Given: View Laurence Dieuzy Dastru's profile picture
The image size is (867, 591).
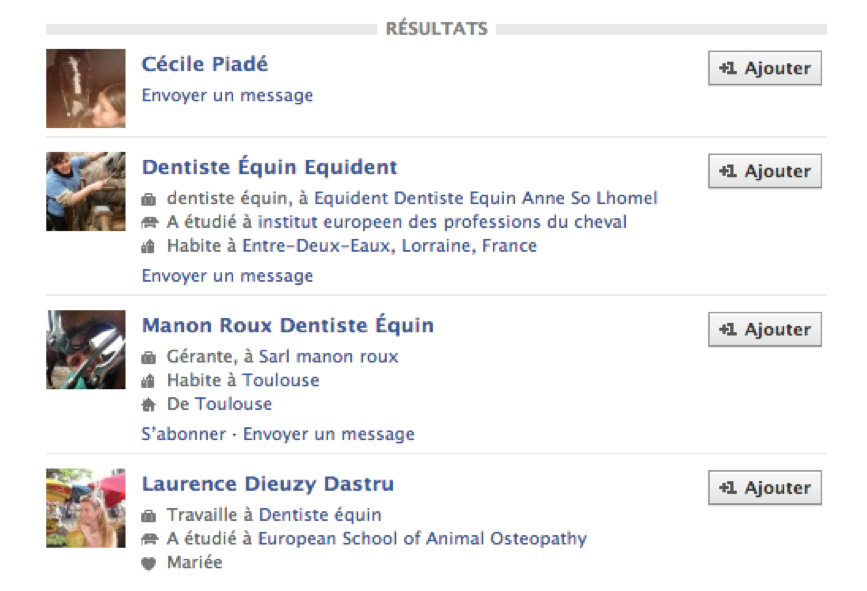Looking at the screenshot, I should [86, 507].
